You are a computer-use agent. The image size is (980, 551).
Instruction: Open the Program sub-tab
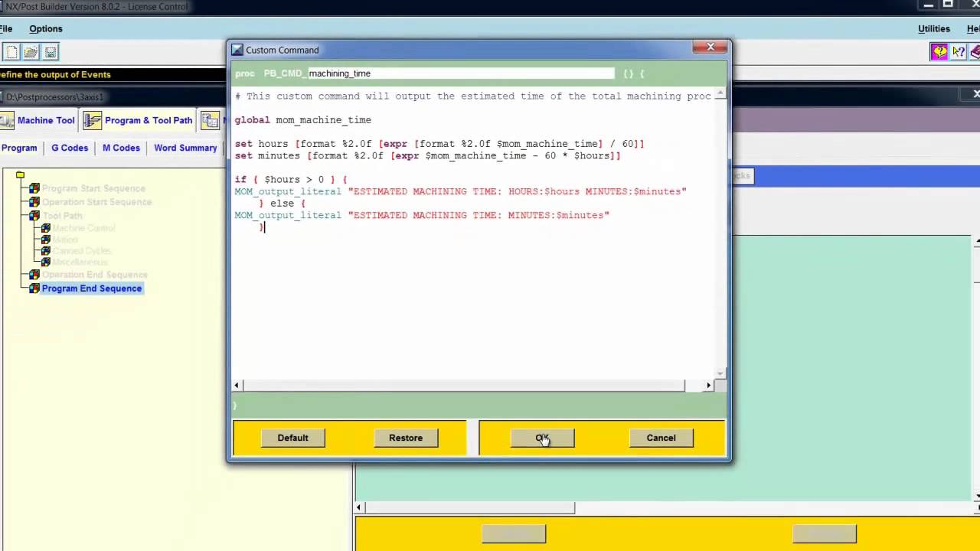[x=19, y=148]
